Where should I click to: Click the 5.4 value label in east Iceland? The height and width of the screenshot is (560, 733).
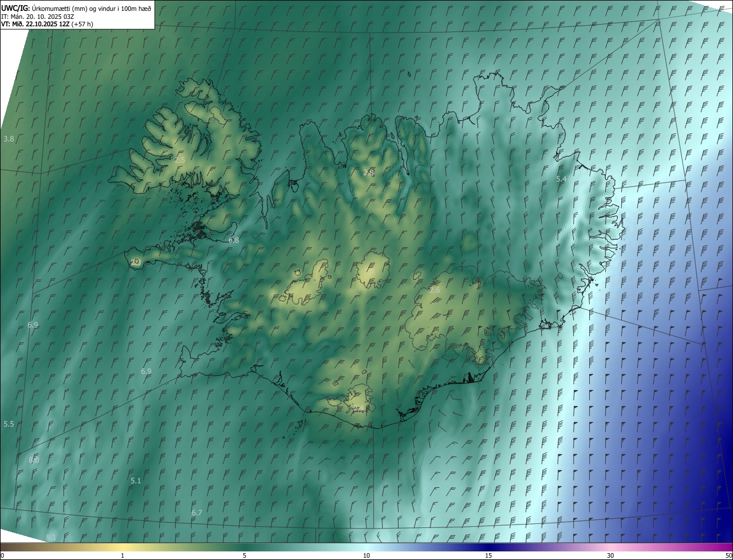[562, 179]
